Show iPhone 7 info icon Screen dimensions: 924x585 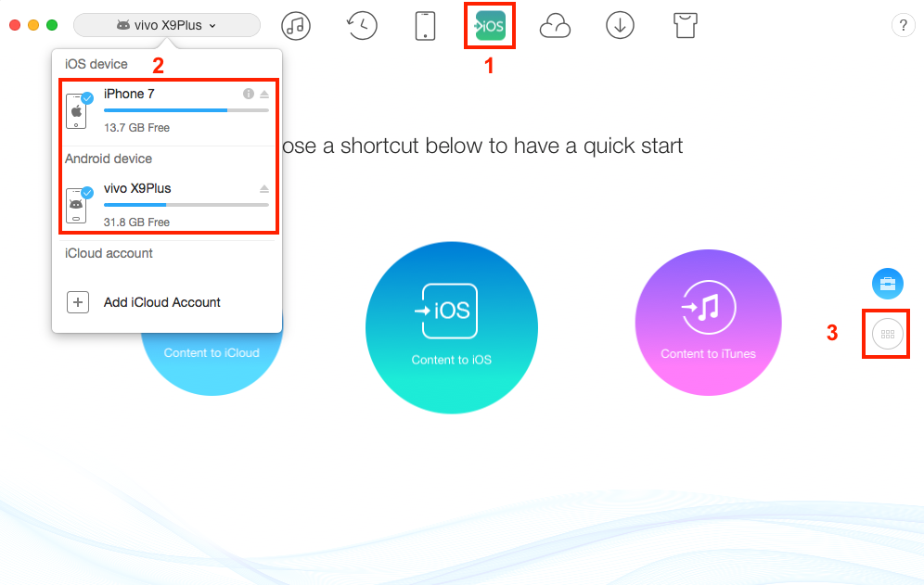click(249, 94)
